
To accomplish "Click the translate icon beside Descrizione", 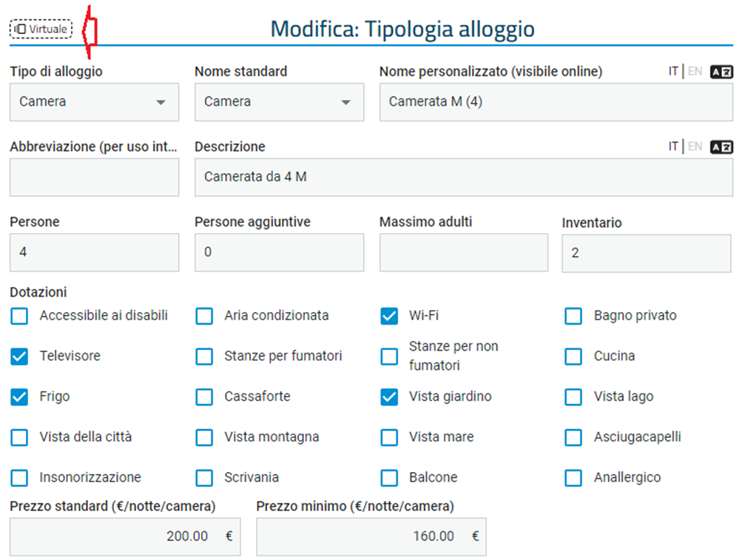I will tap(721, 147).
